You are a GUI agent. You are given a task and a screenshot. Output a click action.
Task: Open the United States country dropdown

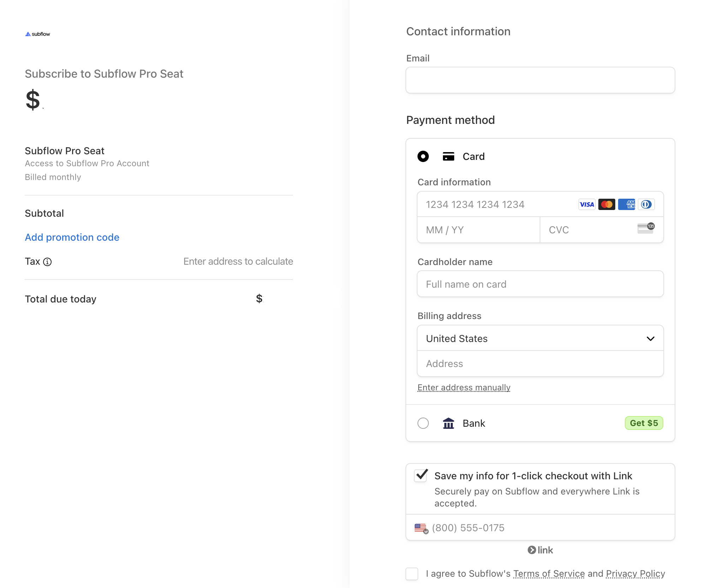coord(540,338)
